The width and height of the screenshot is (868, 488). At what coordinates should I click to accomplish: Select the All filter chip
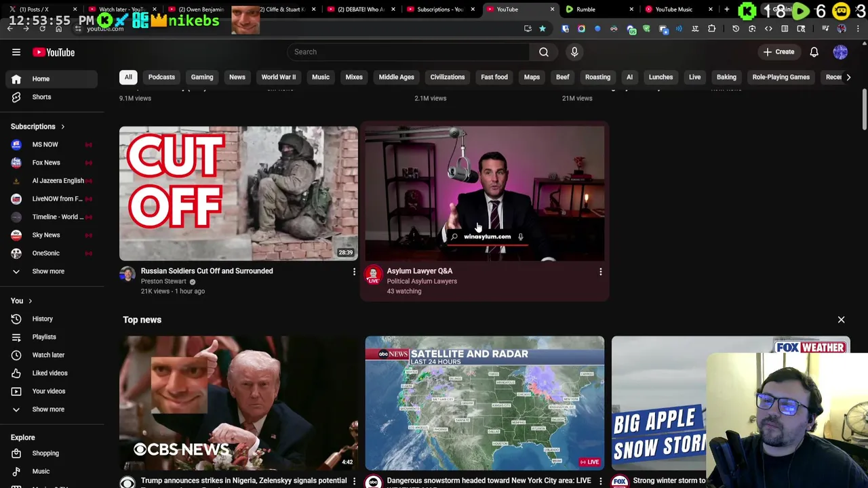(x=128, y=77)
